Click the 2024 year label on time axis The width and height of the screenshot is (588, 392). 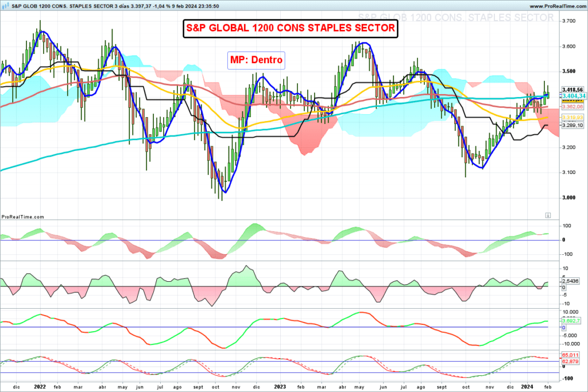[527, 387]
